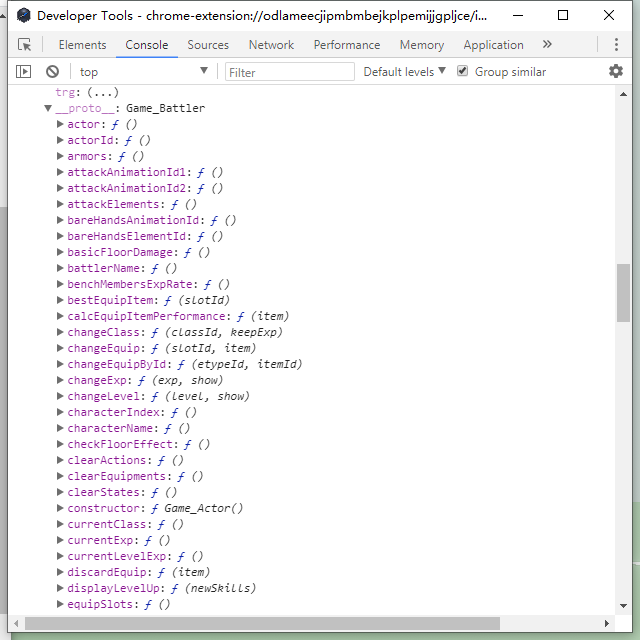Click characterIndex property text
The width and height of the screenshot is (640, 640).
point(113,412)
